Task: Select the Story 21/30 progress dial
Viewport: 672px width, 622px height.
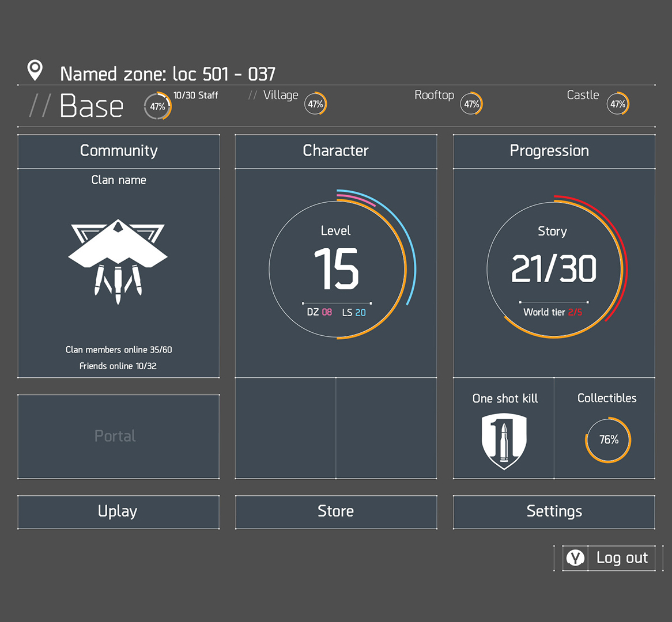Action: coord(554,268)
